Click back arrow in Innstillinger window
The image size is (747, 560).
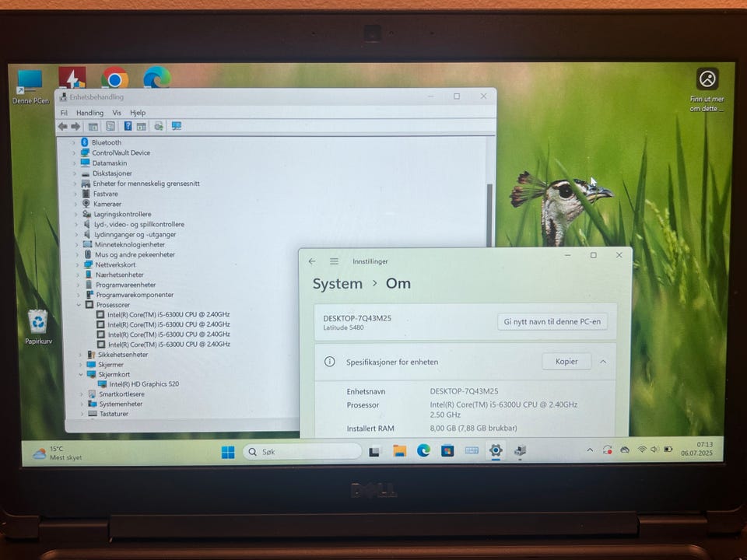click(x=312, y=261)
